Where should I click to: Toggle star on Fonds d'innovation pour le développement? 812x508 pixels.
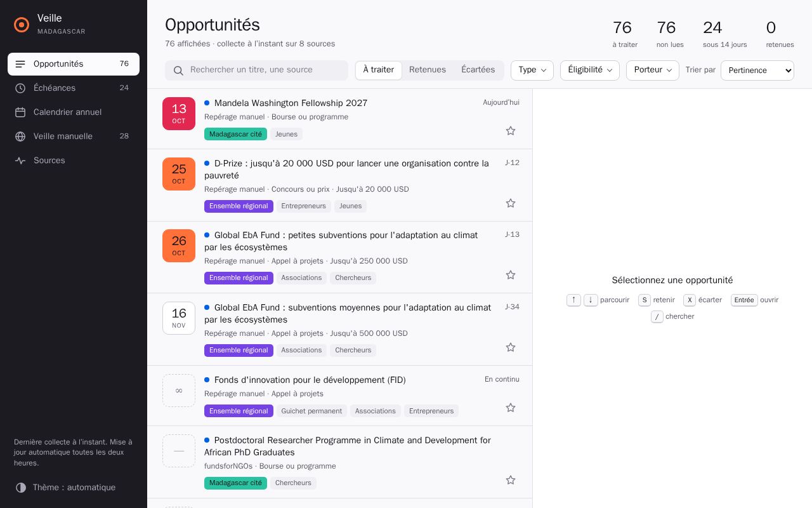[511, 408]
